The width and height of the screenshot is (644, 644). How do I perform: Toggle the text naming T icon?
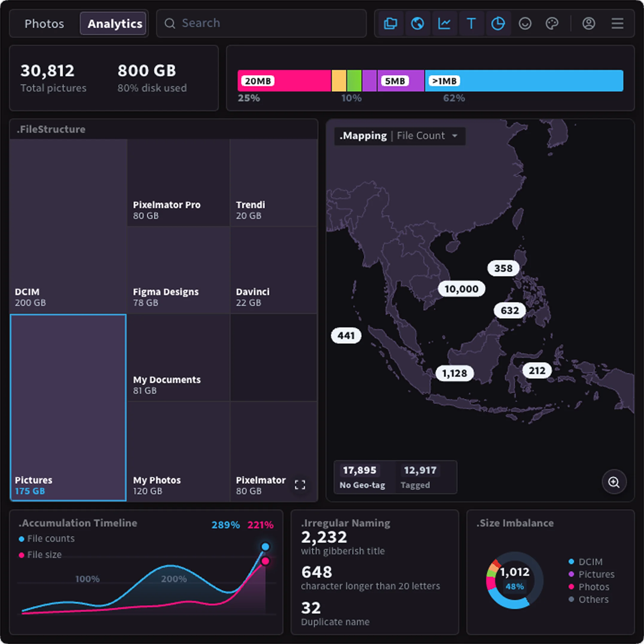pyautogui.click(x=471, y=24)
